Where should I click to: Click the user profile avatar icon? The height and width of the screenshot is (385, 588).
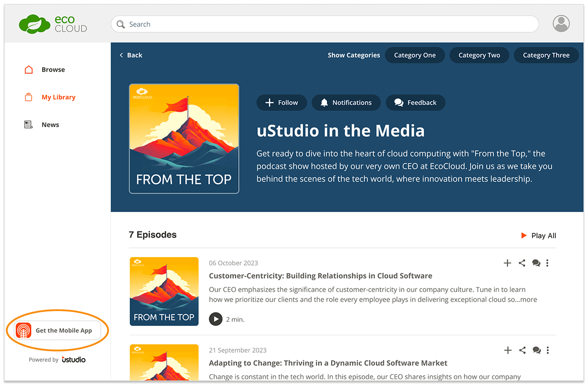[561, 24]
